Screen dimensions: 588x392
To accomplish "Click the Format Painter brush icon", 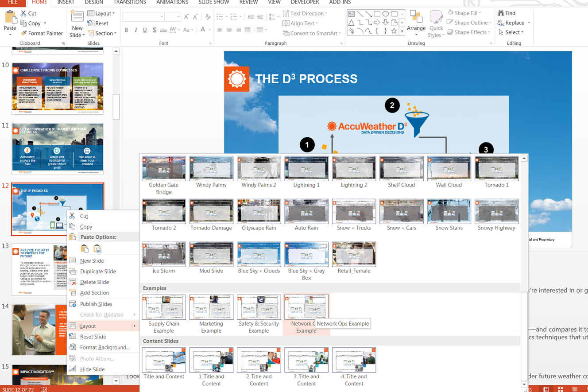I will click(23, 33).
